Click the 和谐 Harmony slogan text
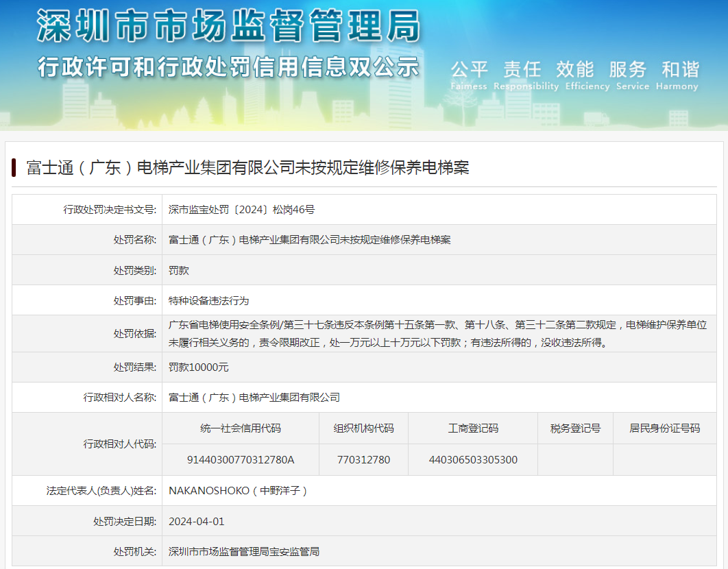The image size is (728, 569). (677, 75)
